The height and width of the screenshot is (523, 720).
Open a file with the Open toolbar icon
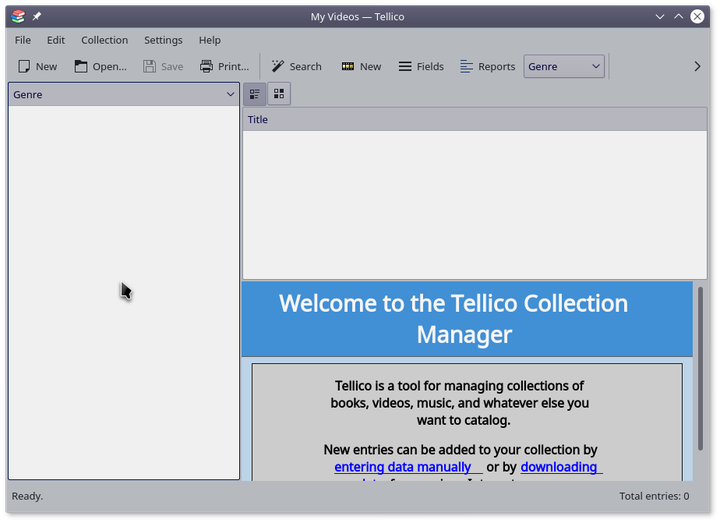point(100,67)
